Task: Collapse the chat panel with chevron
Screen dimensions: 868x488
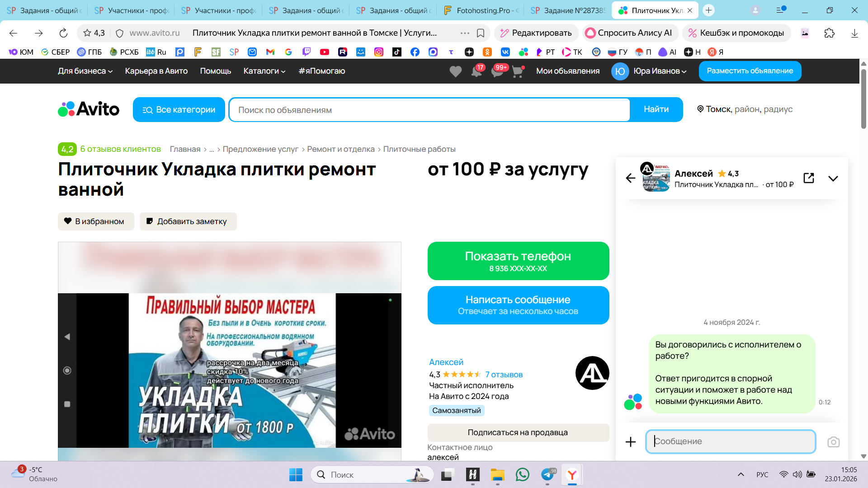Action: click(833, 178)
